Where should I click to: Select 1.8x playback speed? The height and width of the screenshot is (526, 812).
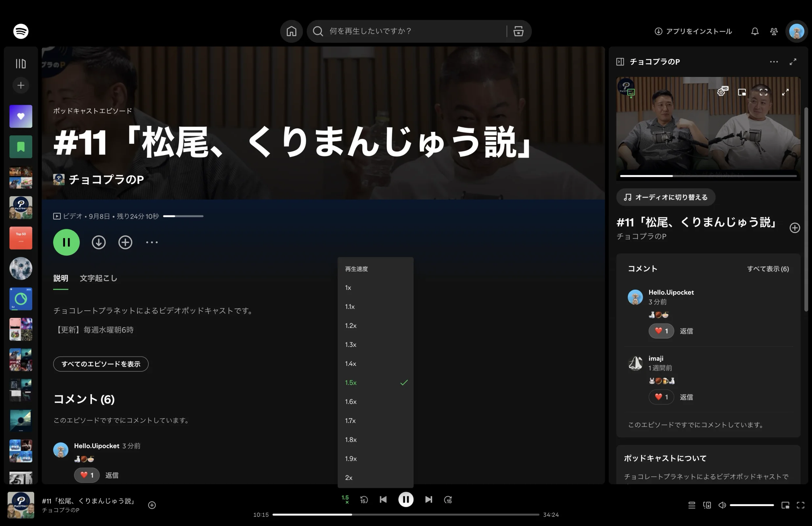[x=375, y=440]
